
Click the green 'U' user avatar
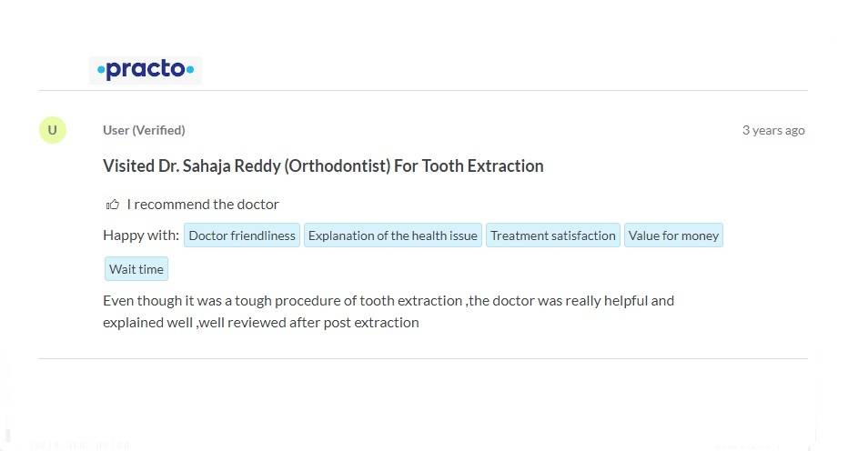[x=52, y=130]
